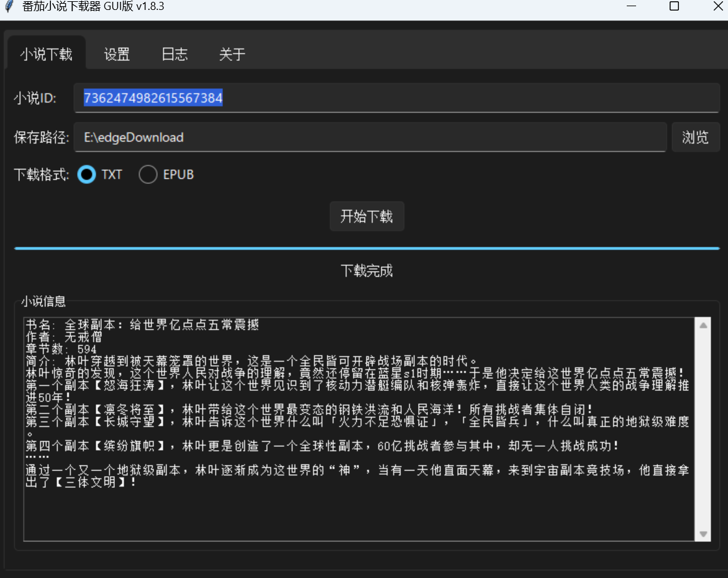The height and width of the screenshot is (578, 728).
Task: Choose the EPUB format radio button
Action: point(148,175)
